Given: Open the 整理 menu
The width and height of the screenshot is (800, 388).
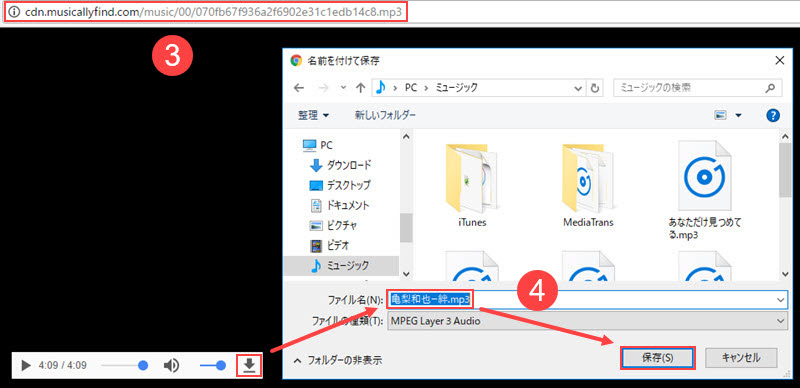Looking at the screenshot, I should coord(313,115).
